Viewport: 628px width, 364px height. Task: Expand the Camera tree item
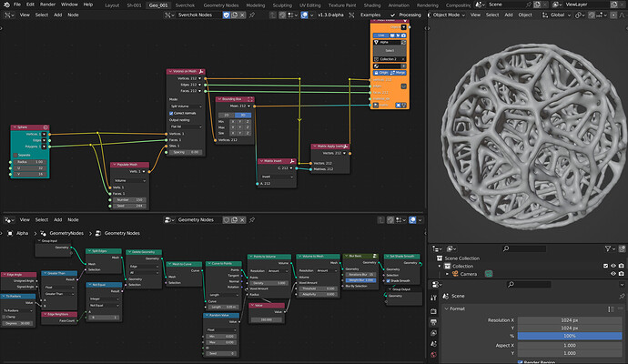(448, 274)
